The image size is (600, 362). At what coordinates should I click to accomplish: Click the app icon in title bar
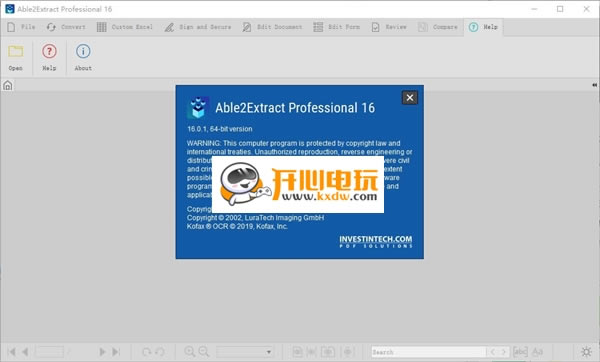(10, 9)
